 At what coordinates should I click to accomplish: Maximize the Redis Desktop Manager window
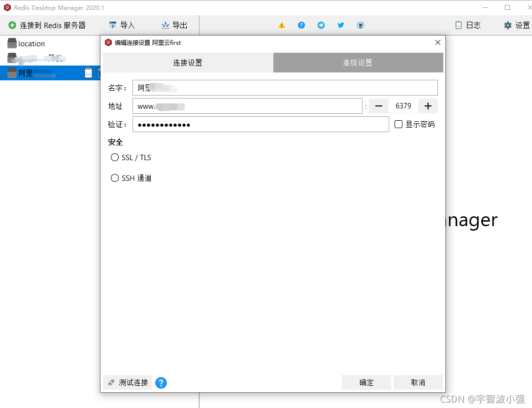(x=507, y=7)
